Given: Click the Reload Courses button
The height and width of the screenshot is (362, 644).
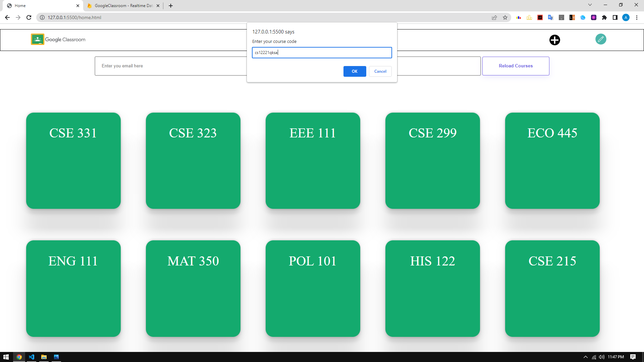Looking at the screenshot, I should pyautogui.click(x=516, y=66).
